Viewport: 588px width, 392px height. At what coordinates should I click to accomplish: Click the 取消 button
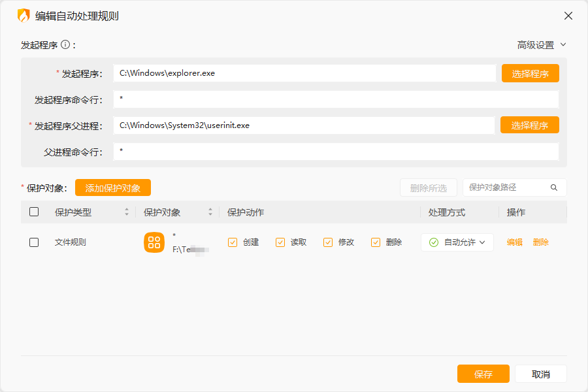pos(540,374)
